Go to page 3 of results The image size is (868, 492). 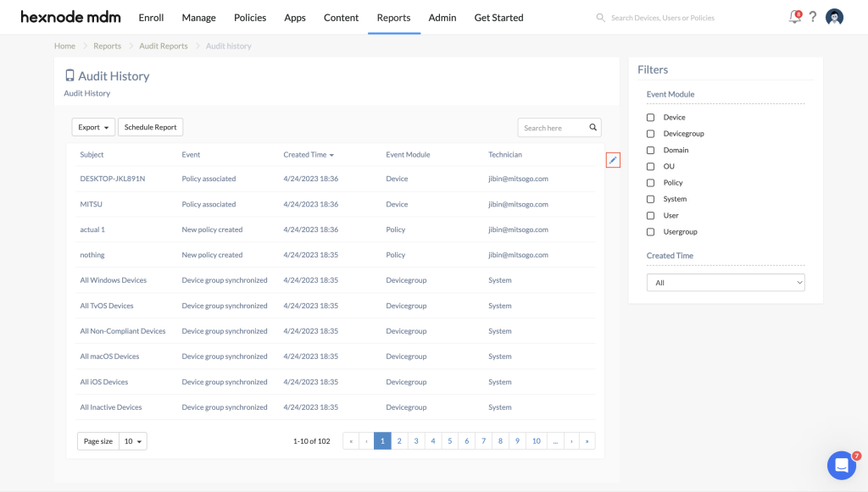coord(416,440)
